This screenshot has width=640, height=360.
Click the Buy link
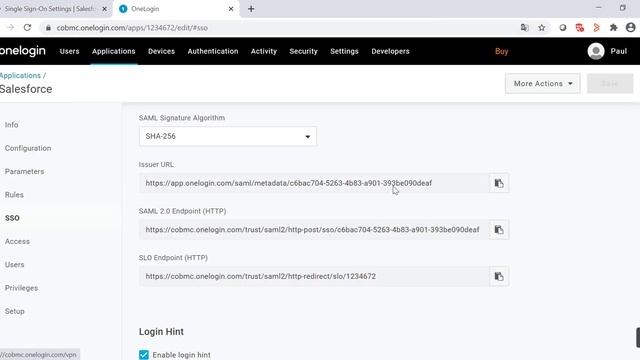click(x=501, y=51)
